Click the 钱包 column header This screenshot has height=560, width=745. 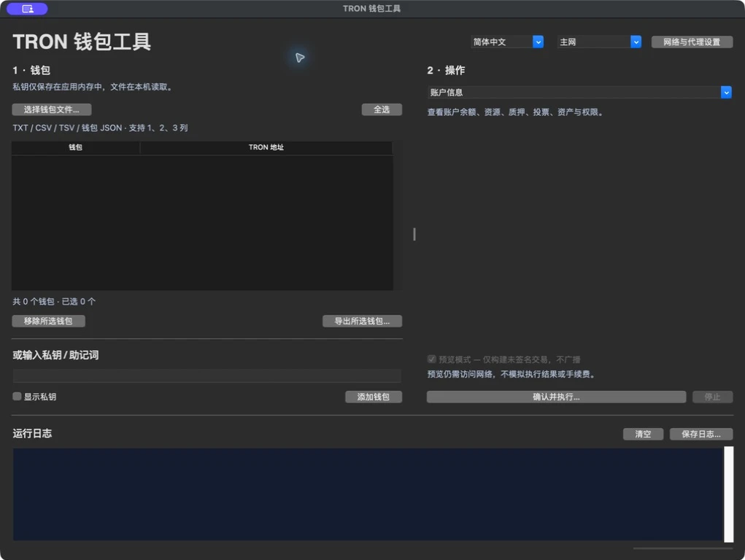pyautogui.click(x=76, y=147)
